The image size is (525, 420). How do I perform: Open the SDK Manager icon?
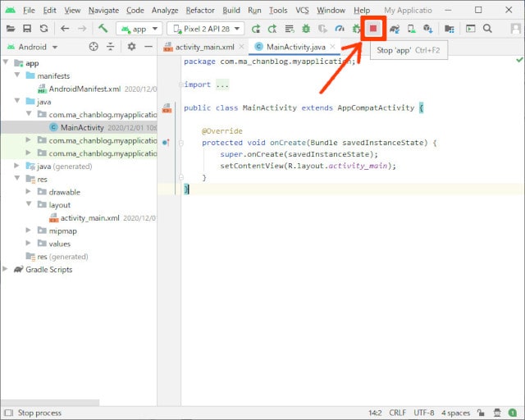point(428,30)
